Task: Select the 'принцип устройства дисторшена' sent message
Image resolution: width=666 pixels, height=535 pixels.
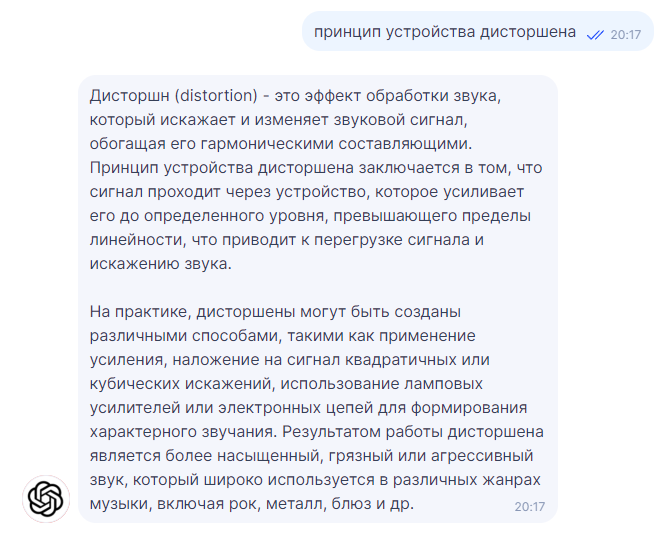Action: 445,32
